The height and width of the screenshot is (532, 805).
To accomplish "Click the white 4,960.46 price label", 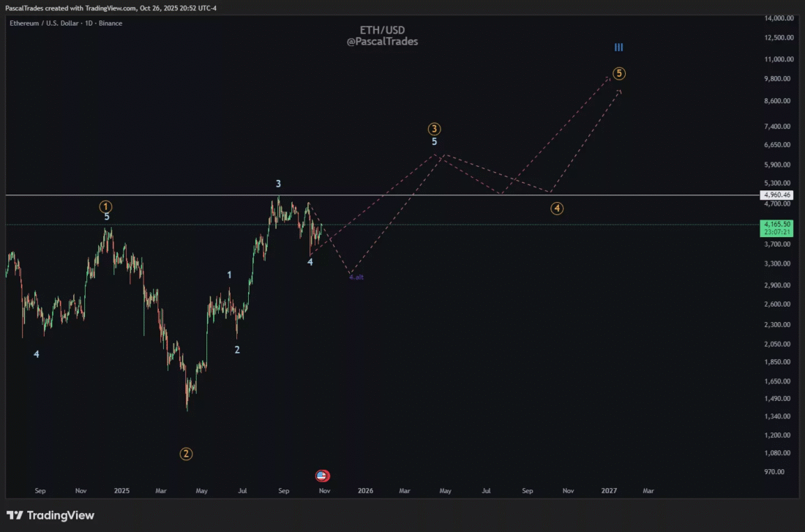I will (777, 195).
